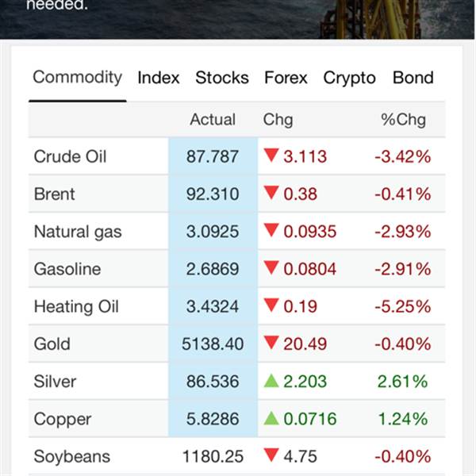Open the Stocks tab
The height and width of the screenshot is (476, 476).
coord(222,78)
